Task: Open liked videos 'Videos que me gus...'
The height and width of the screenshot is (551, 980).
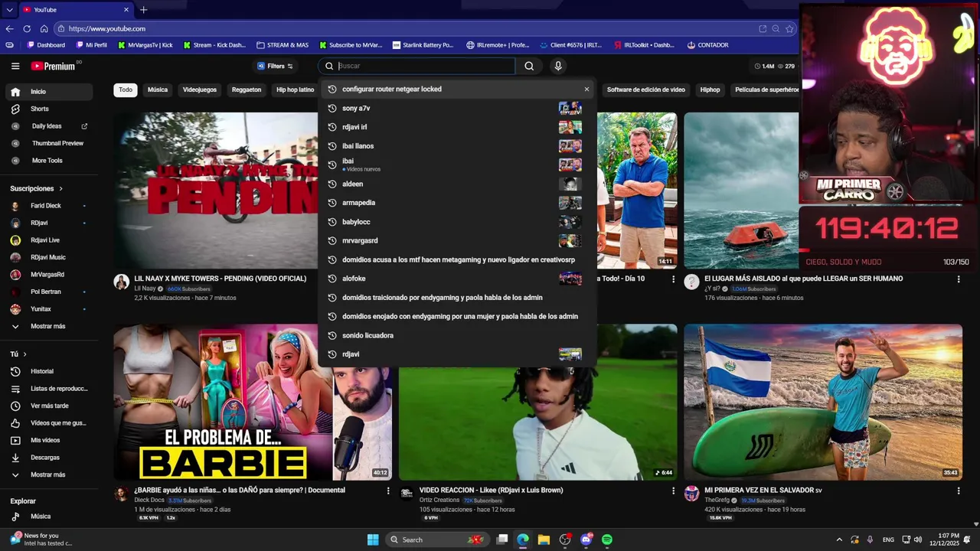Action: (49, 423)
